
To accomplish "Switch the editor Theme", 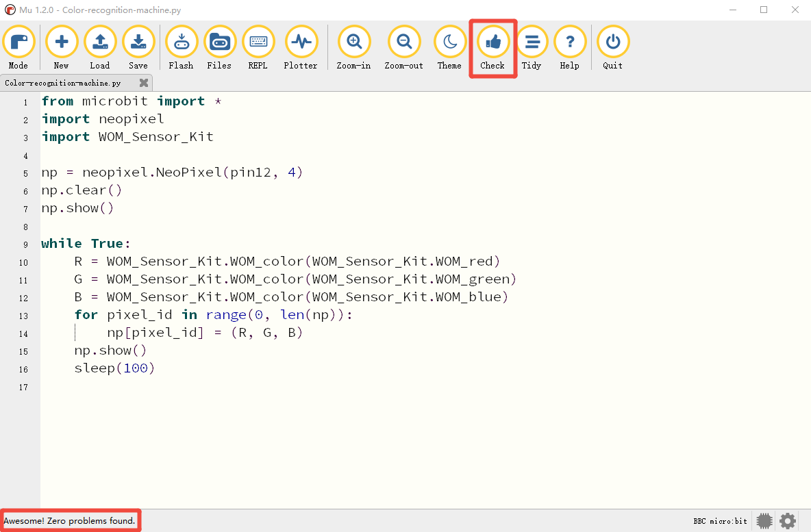I will pos(449,47).
